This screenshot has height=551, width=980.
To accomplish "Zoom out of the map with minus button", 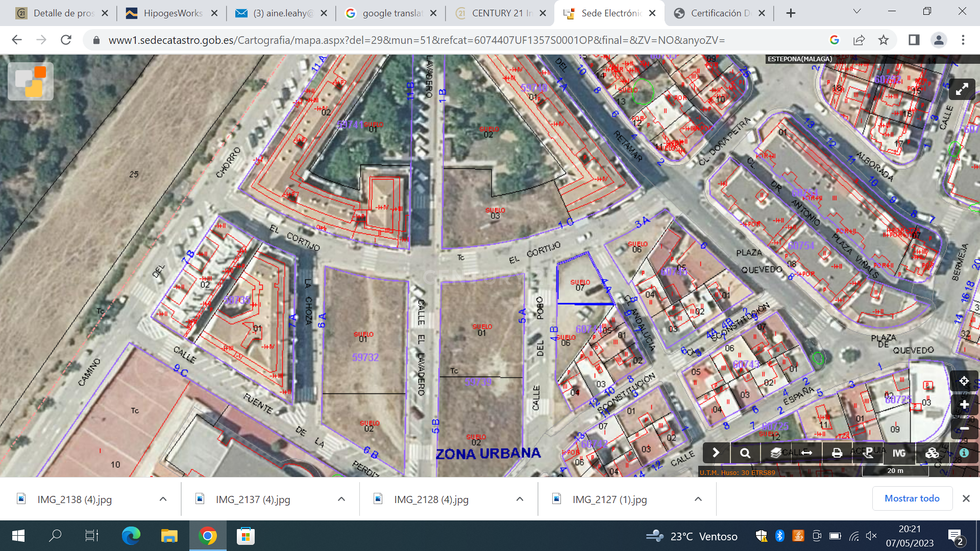I will 964,429.
